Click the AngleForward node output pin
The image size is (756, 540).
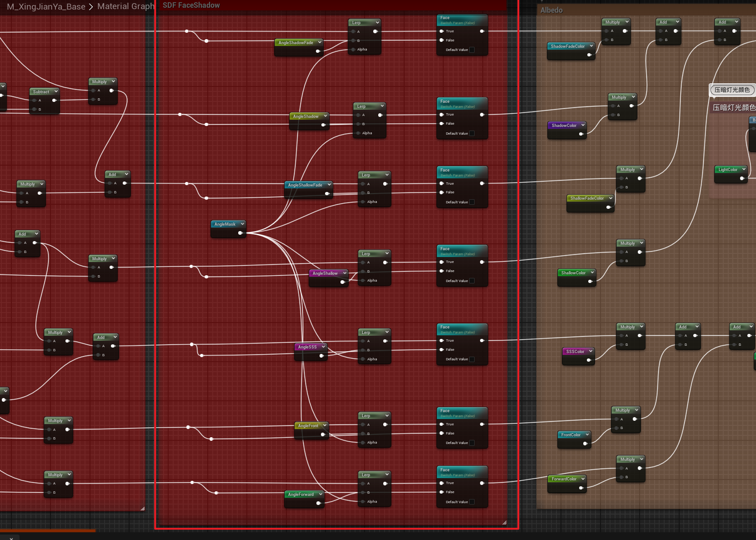(318, 503)
